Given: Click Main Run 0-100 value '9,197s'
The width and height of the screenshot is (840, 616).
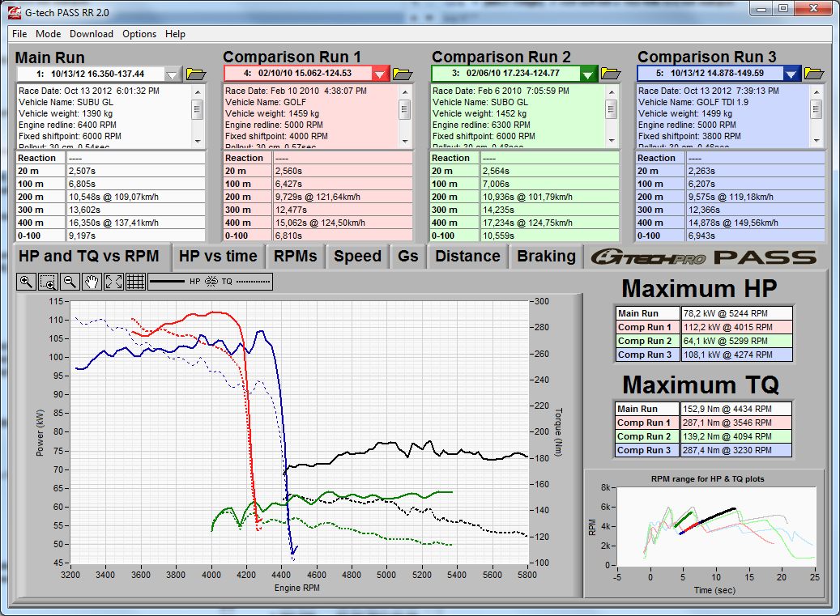Looking at the screenshot, I should [136, 236].
